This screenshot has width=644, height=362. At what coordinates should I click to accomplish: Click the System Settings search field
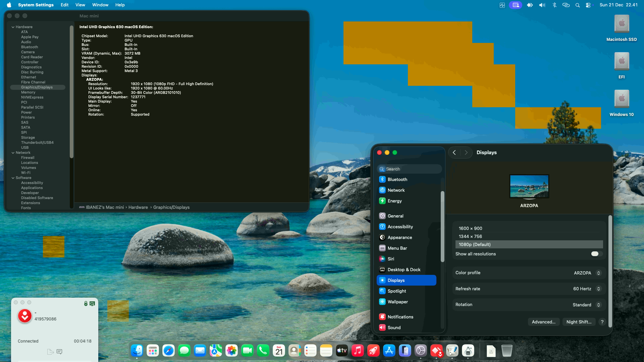point(409,169)
